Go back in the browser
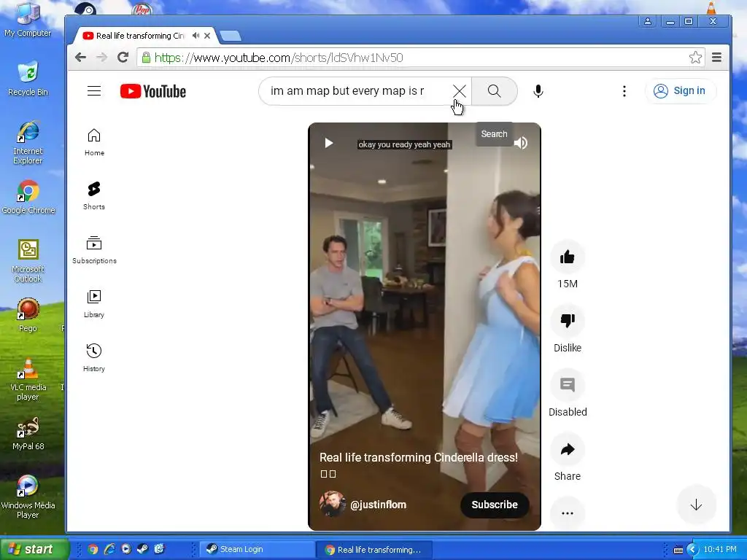 80,58
